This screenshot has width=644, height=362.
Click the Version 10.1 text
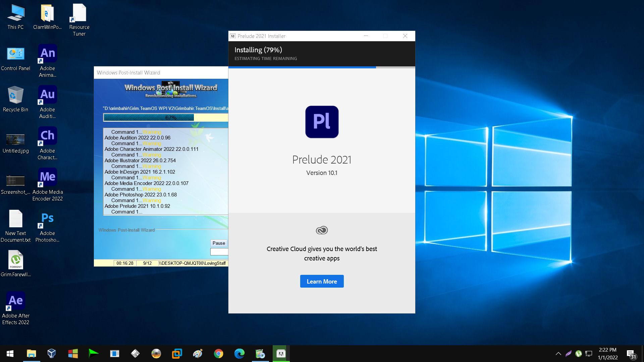[x=322, y=173]
